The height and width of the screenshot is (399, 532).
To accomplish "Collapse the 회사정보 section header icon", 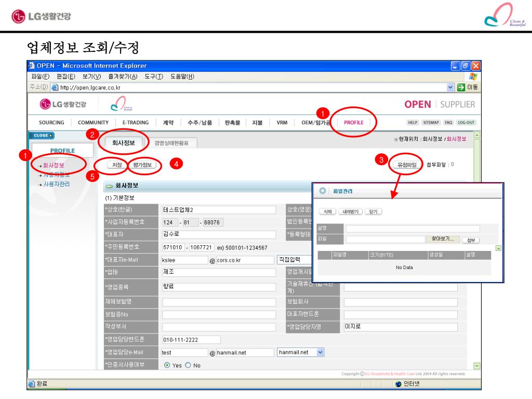I will pyautogui.click(x=109, y=186).
